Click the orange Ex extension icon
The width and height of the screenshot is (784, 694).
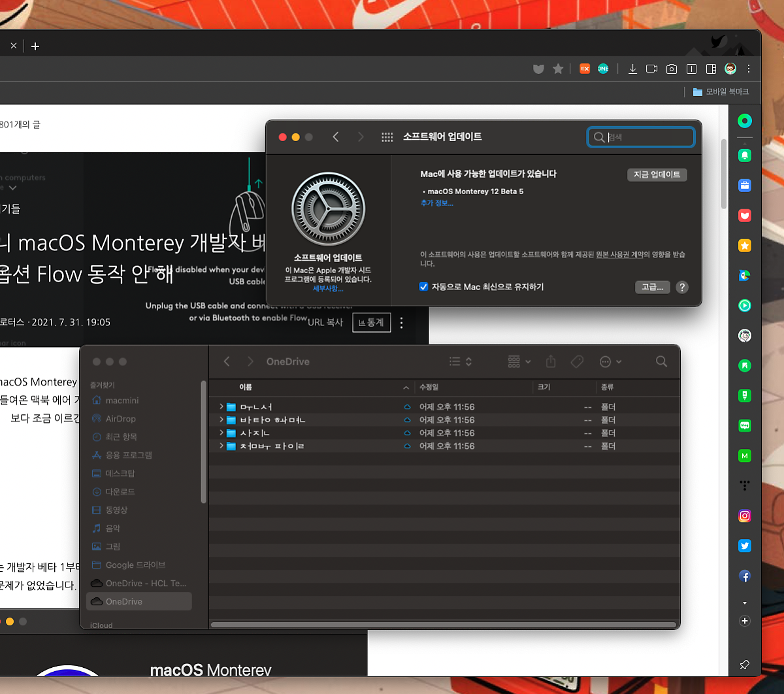[585, 69]
